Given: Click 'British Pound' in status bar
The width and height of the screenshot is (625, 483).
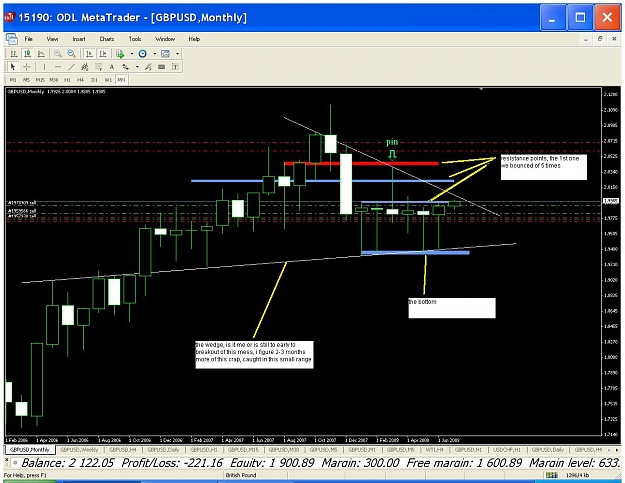Looking at the screenshot, I should 241,475.
